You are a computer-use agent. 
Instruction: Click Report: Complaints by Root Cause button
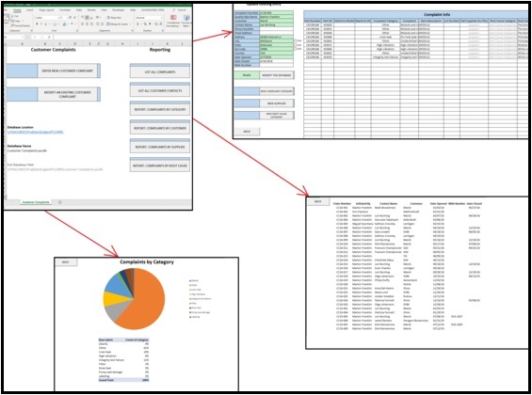pos(160,166)
